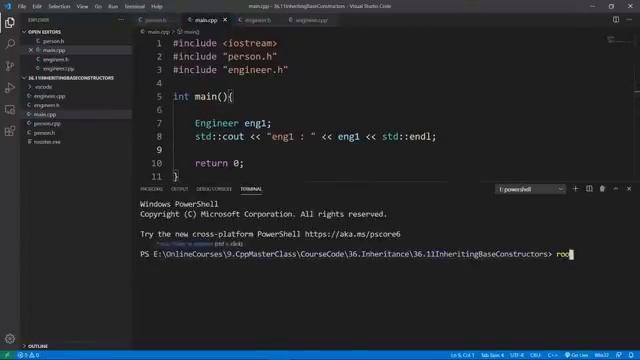
Task: Maximize the terminal panel size
Action: coord(616,189)
